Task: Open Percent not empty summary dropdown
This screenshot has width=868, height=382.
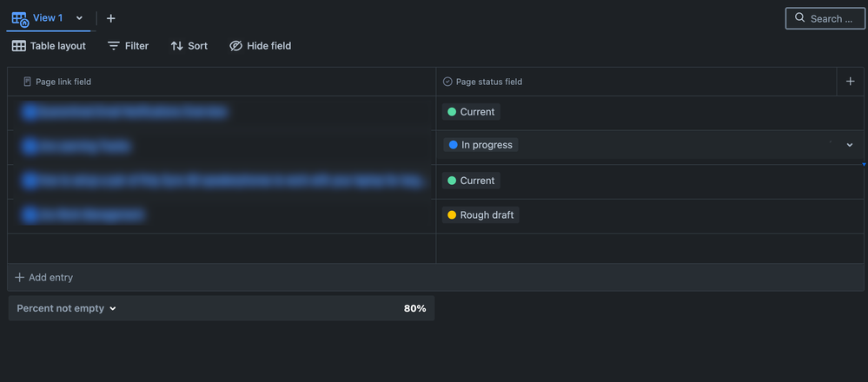Action: pos(66,308)
